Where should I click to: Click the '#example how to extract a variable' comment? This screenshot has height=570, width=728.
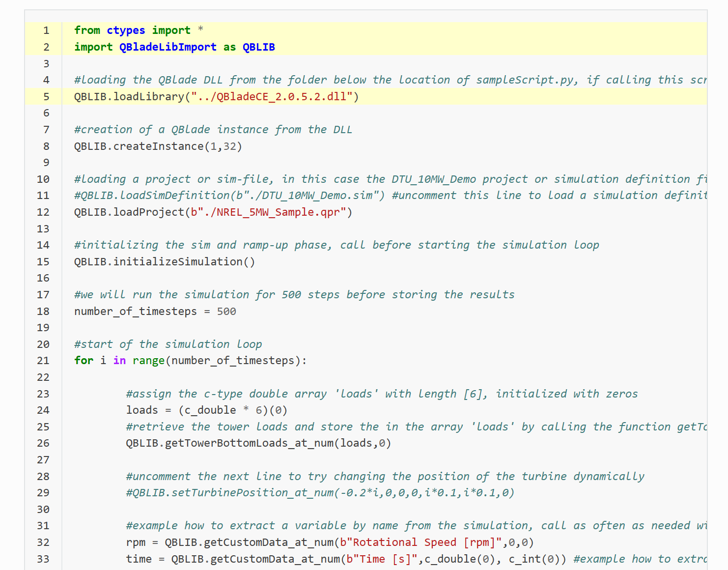416,526
